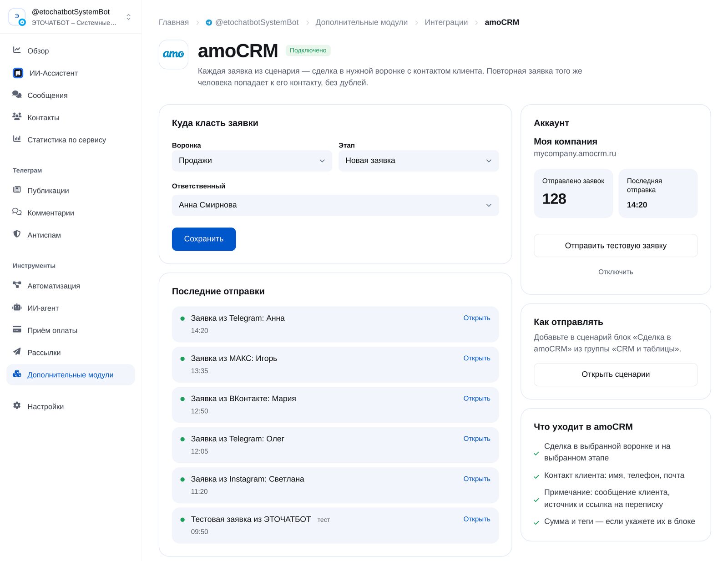
Task: Click the Приём оплаты card icon
Action: coord(17,329)
